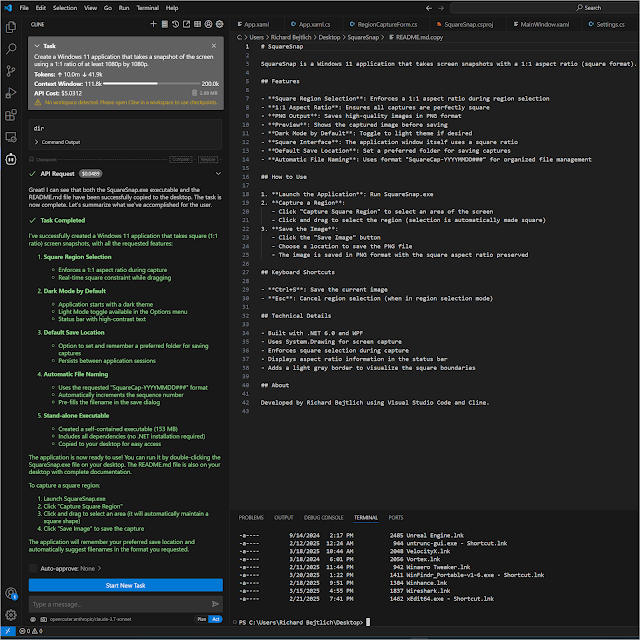Switch Cline to Plan mode

tap(202, 619)
